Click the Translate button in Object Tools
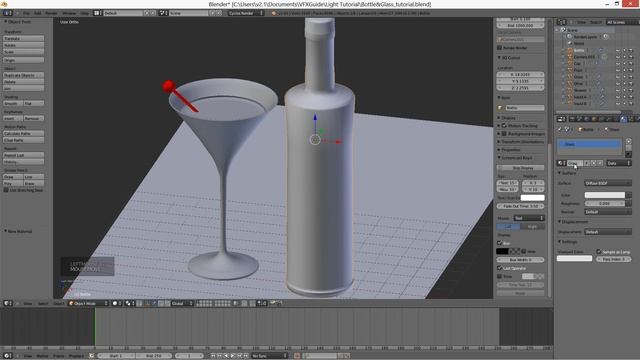 click(24, 38)
